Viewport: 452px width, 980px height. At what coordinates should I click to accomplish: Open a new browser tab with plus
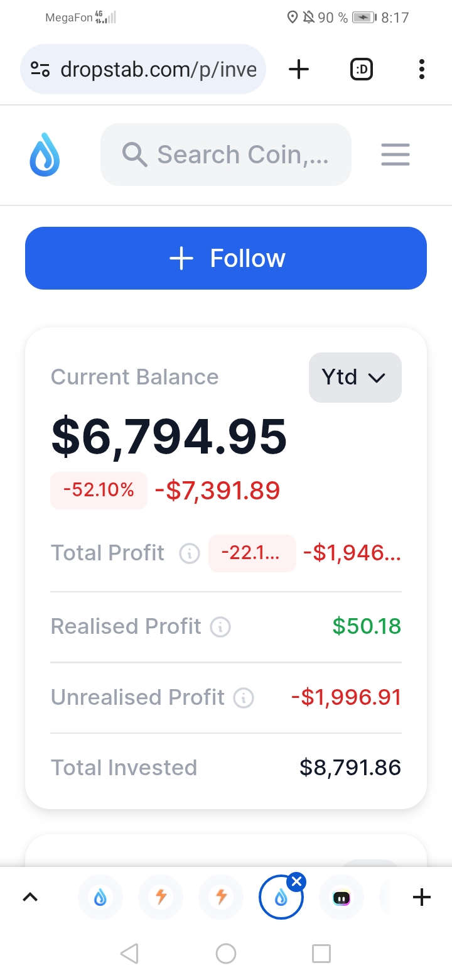(x=299, y=69)
